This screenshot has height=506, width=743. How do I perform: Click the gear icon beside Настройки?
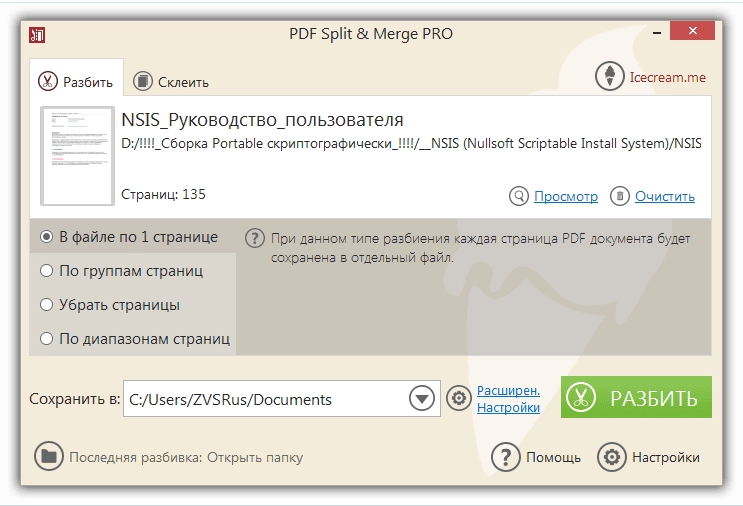(x=612, y=457)
